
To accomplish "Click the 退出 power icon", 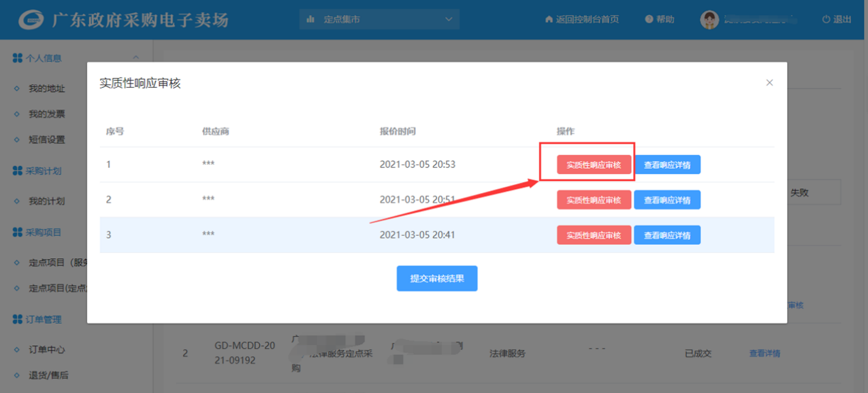I will 826,20.
